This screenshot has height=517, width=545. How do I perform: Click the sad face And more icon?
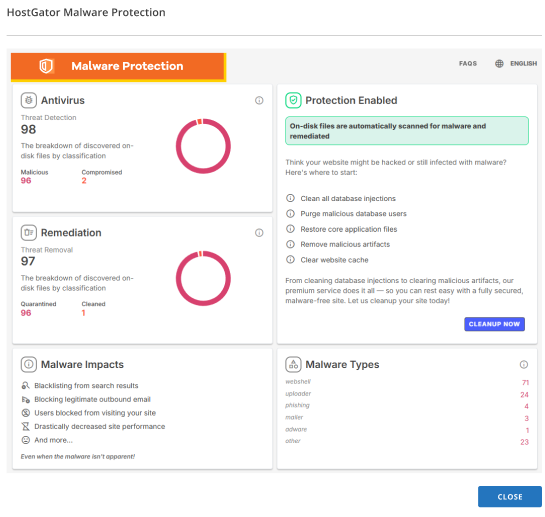26,440
